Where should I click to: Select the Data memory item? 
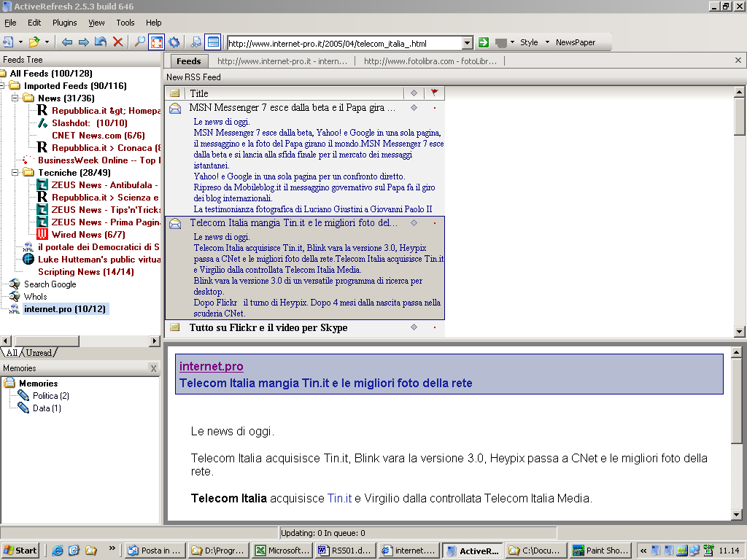click(x=47, y=408)
